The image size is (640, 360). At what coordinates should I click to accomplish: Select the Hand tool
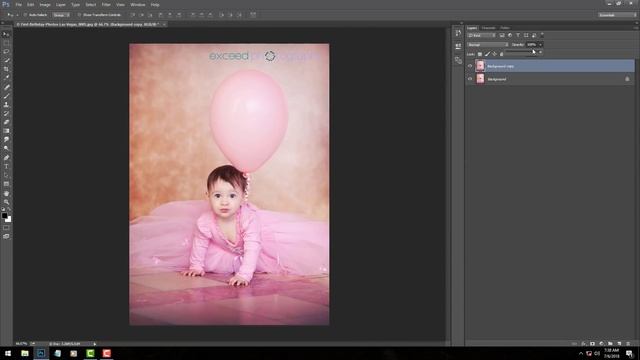click(6, 193)
